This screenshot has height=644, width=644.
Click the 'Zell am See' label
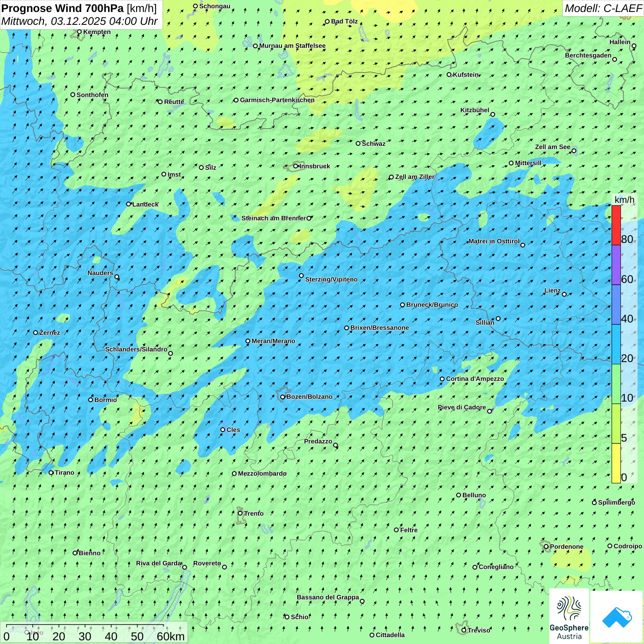coord(552,147)
